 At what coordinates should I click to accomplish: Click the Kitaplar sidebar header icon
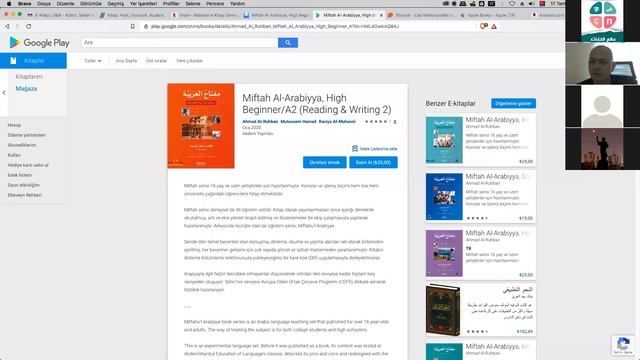click(x=13, y=60)
